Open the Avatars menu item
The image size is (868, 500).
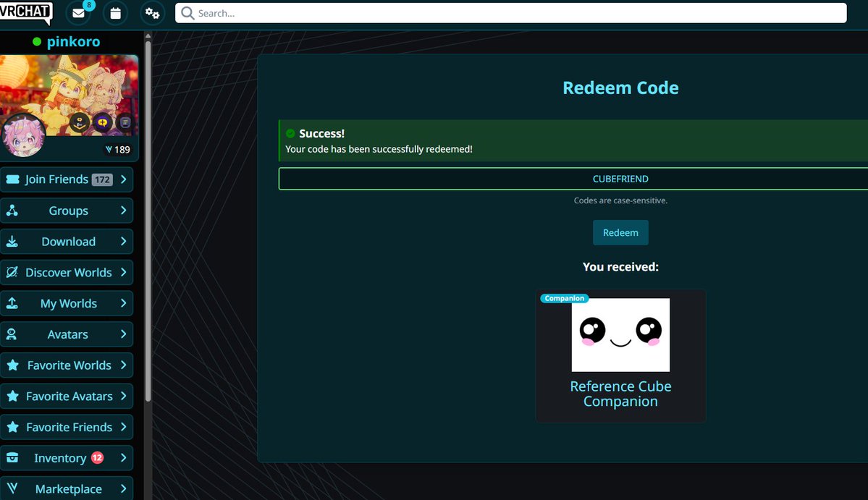tap(67, 334)
